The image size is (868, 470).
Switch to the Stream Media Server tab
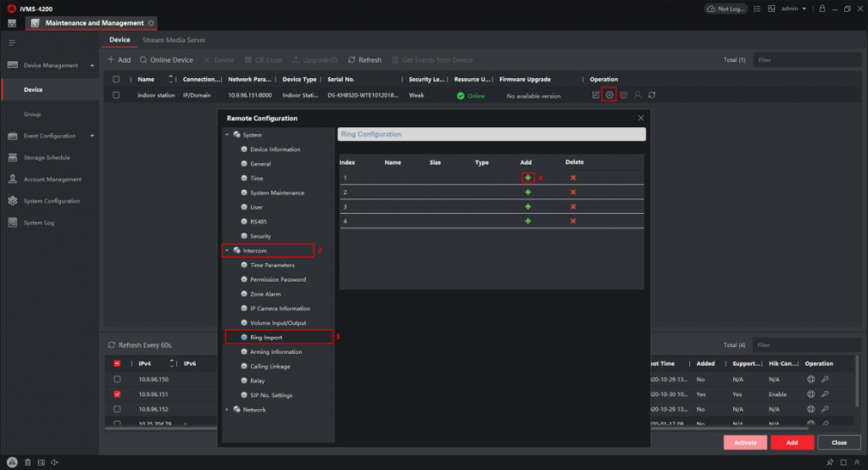(x=174, y=40)
